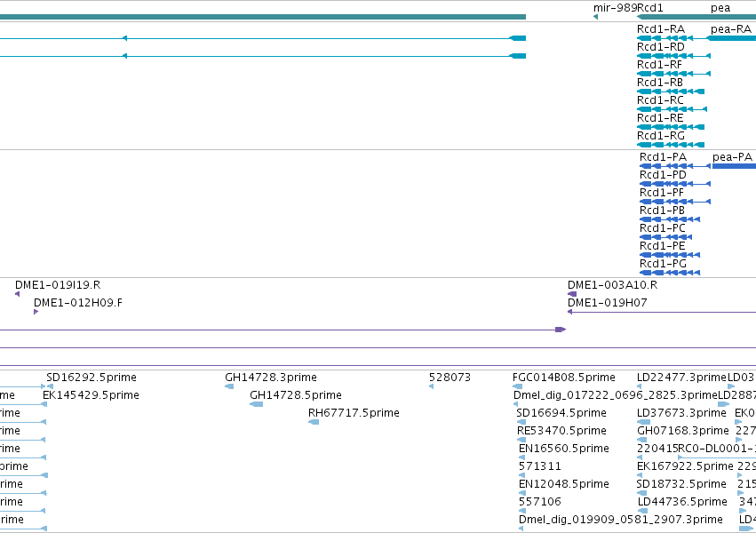756x533 pixels.
Task: Select the Rcd1-RC transcript label
Action: 660,100
